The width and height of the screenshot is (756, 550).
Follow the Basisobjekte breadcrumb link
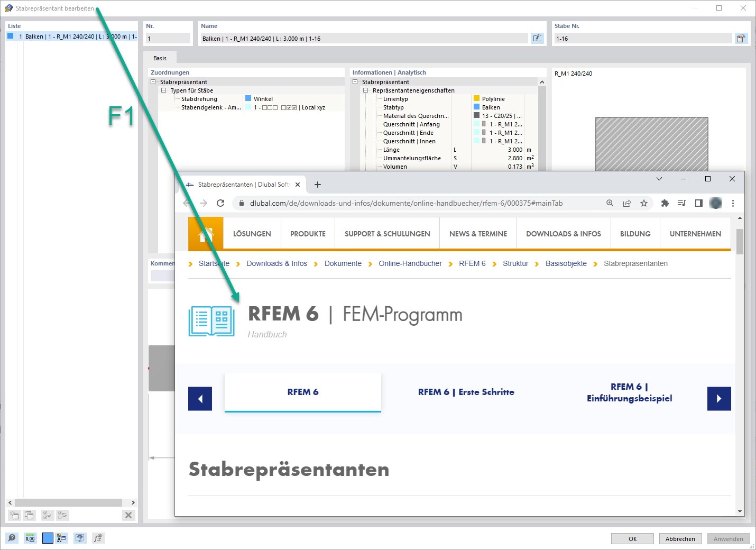pyautogui.click(x=566, y=263)
